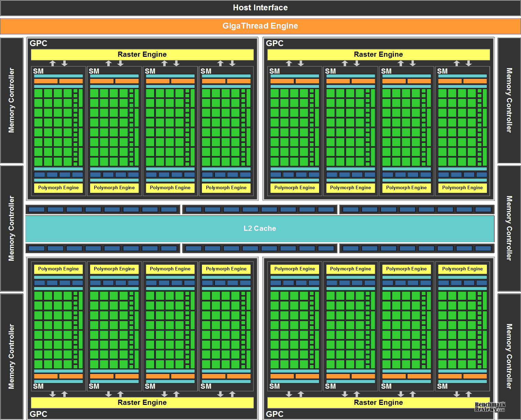521x420 pixels.
Task: Click the up arrow below last SM in bottom-left GPC
Action: point(232,394)
